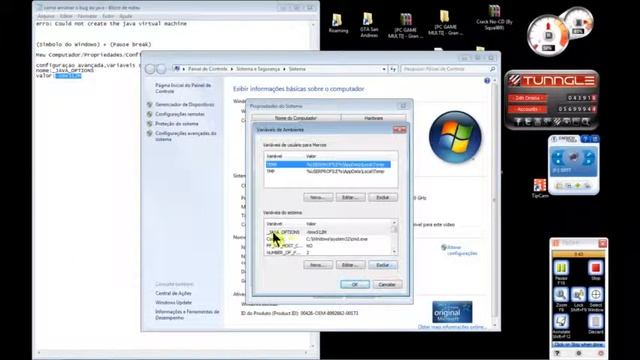Select the _JAVA_OPTIONS system variable row
The height and width of the screenshot is (360, 640).
coord(329,232)
